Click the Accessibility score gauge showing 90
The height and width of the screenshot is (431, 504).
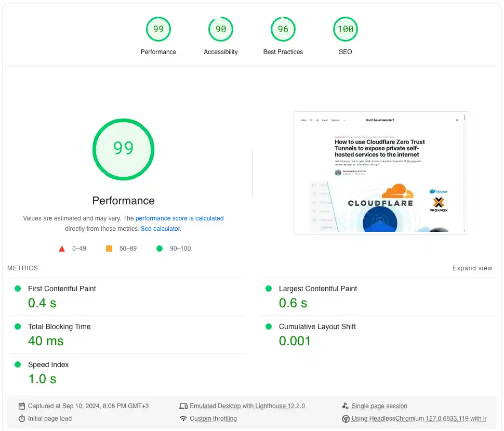tap(221, 30)
